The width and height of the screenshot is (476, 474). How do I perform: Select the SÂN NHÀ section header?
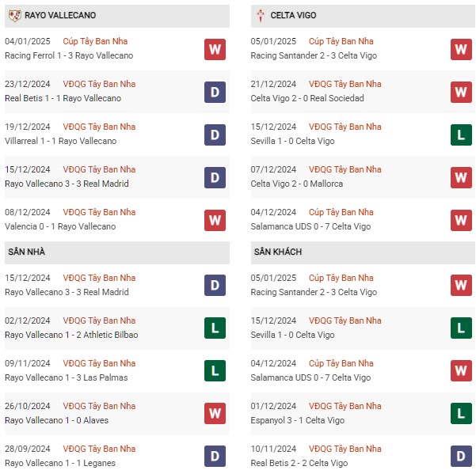[117, 252]
